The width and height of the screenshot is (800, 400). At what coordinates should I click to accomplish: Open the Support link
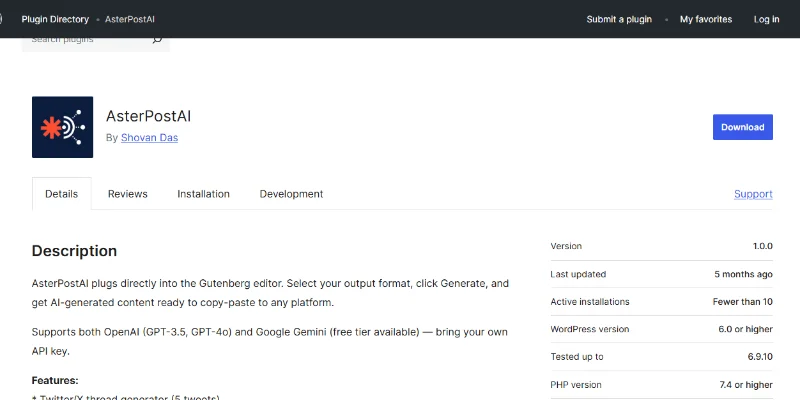click(753, 194)
